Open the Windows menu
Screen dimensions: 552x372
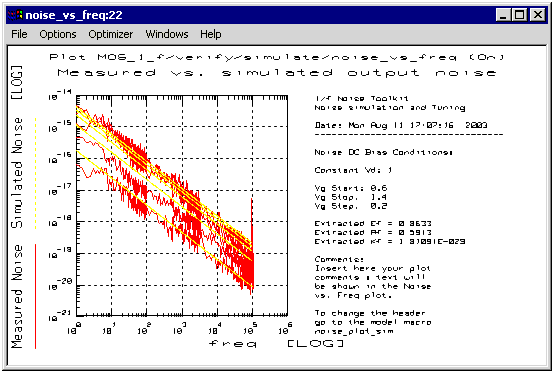tap(167, 34)
